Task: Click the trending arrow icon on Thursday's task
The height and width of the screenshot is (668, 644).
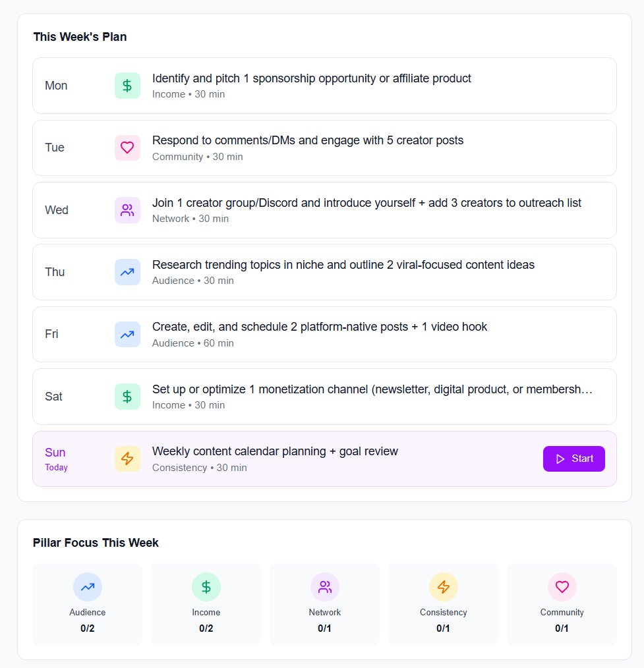Action: click(127, 272)
